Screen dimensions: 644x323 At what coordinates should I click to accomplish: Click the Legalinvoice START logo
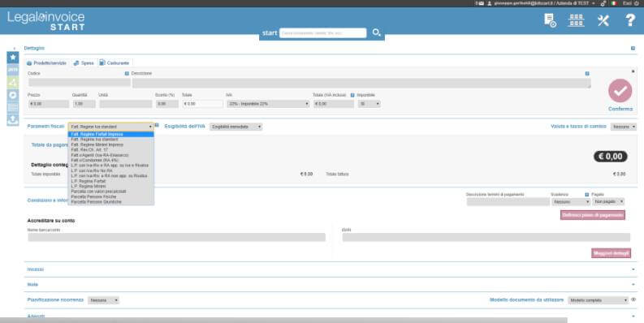point(46,20)
